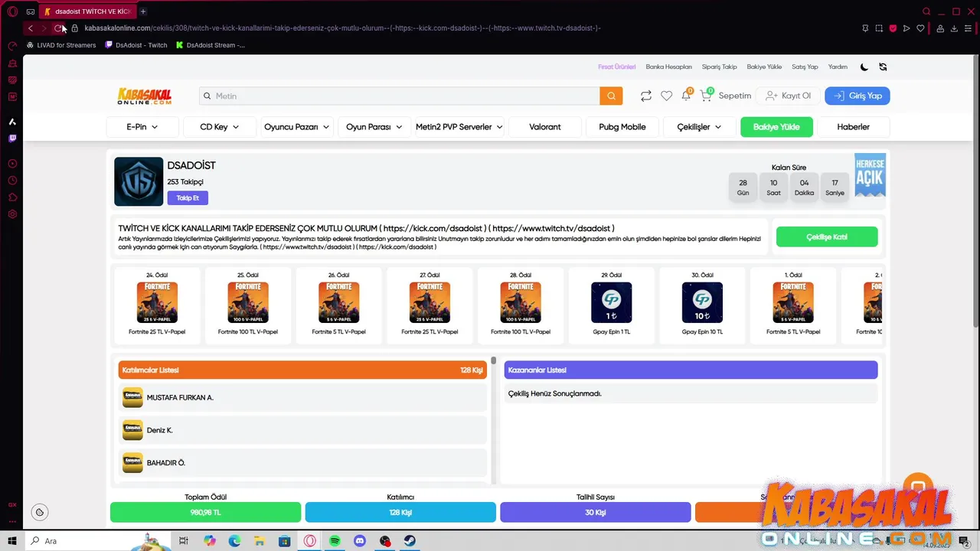This screenshot has height=551, width=980.
Task: Open the browser downloads icon
Action: (x=954, y=28)
